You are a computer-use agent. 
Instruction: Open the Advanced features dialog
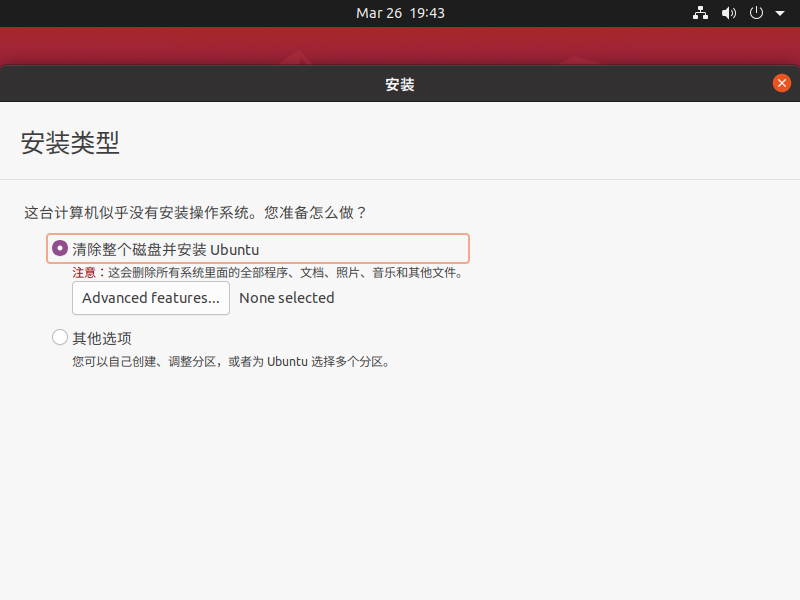pos(151,298)
